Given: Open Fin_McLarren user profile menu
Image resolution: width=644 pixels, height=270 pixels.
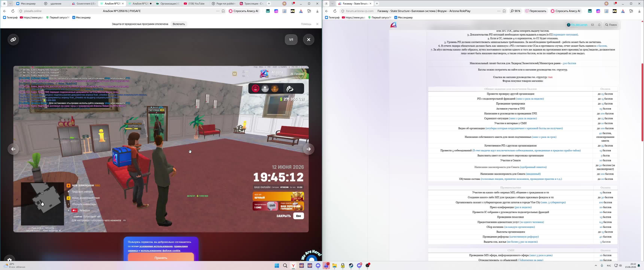Looking at the screenshot, I should click(577, 25).
